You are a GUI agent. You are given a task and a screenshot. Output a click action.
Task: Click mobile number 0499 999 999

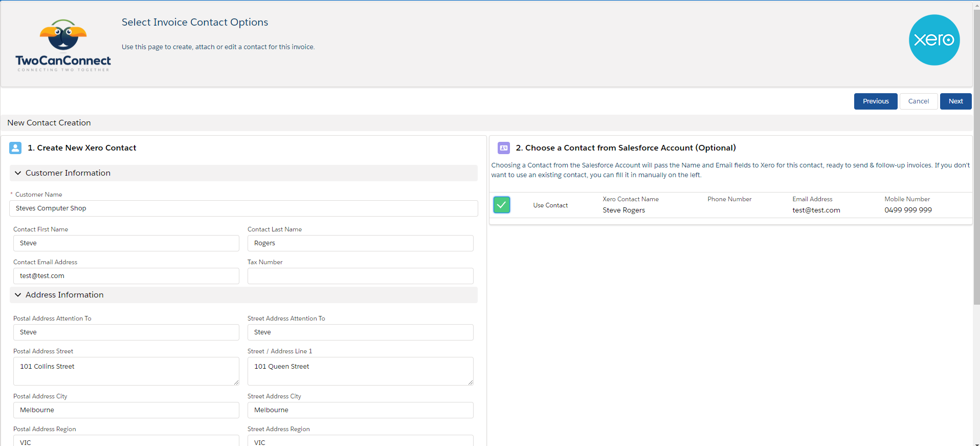[x=908, y=210]
